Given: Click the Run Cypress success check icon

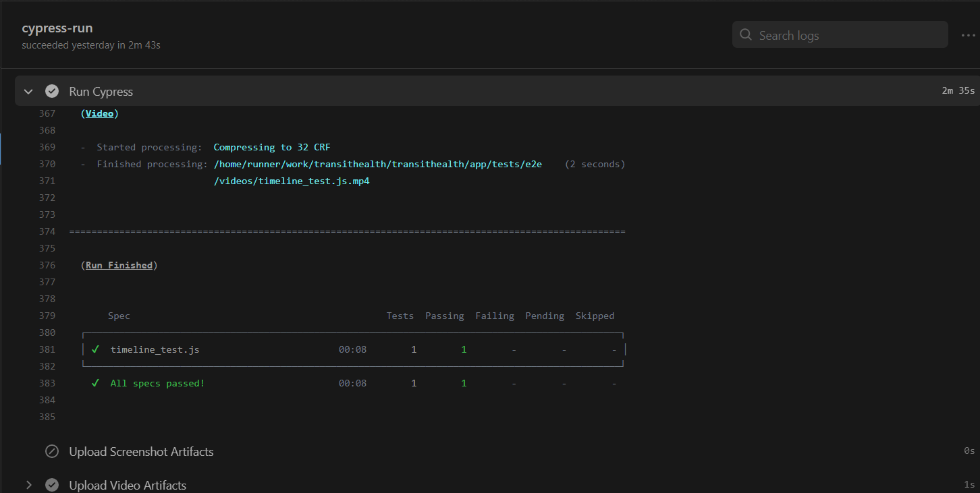Looking at the screenshot, I should (52, 91).
